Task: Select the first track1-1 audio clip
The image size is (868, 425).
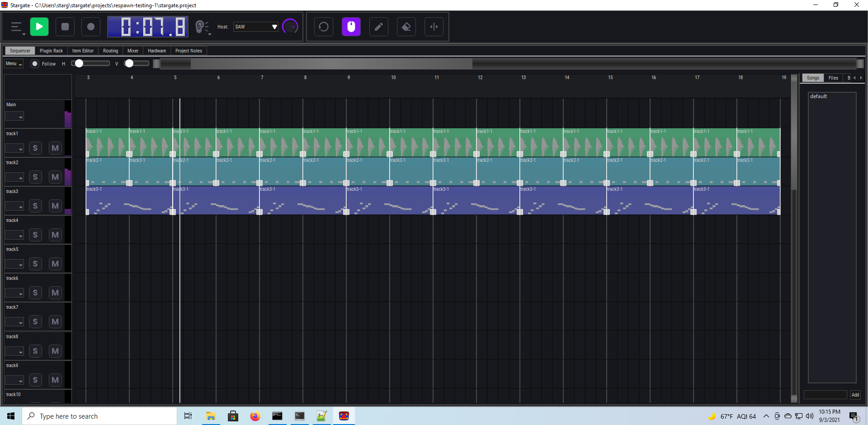Action: [x=108, y=142]
